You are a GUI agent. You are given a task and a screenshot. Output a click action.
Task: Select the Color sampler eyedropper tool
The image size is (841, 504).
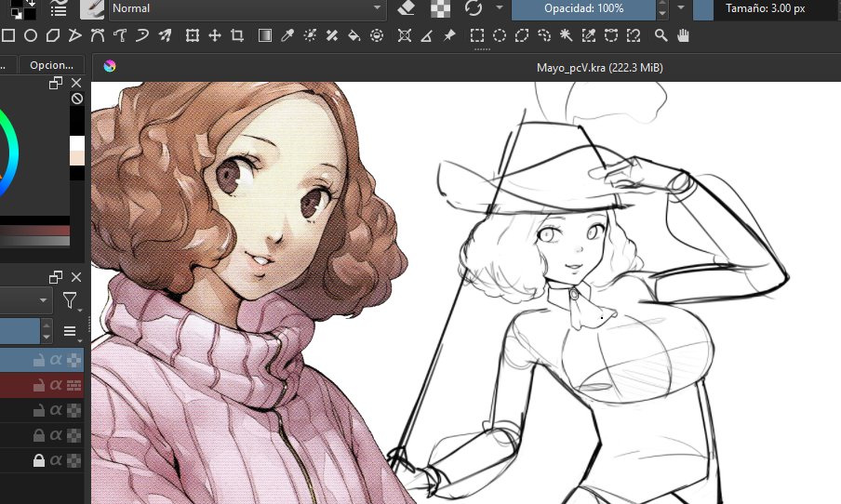point(287,36)
